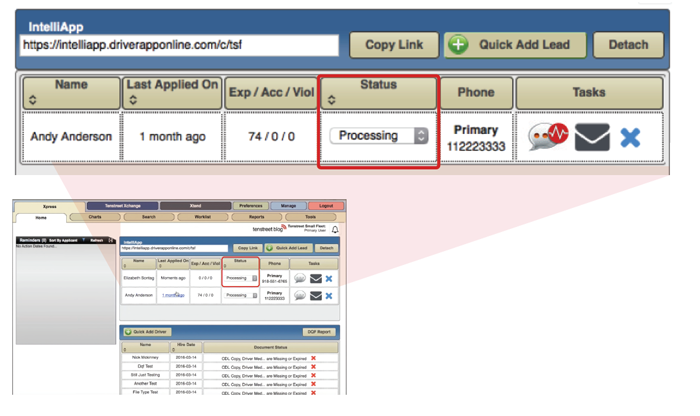
Task: Click expand icon in Reminders panel header
Action: pyautogui.click(x=111, y=240)
